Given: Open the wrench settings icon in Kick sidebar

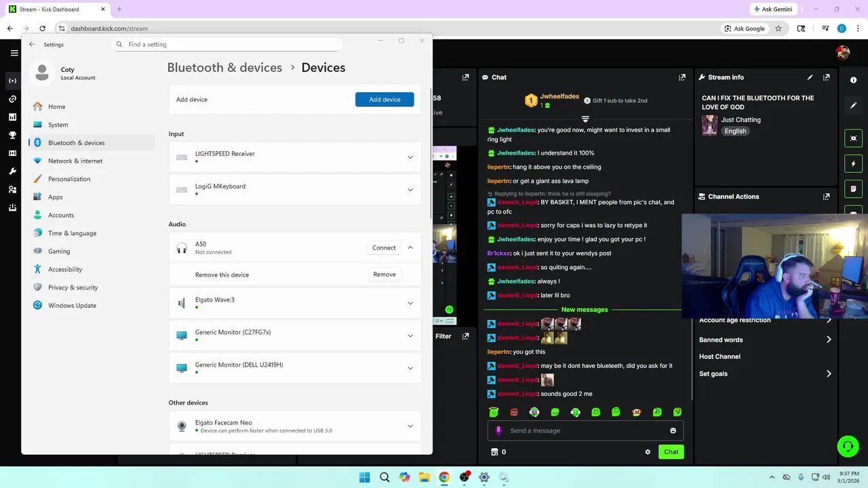Looking at the screenshot, I should [12, 171].
